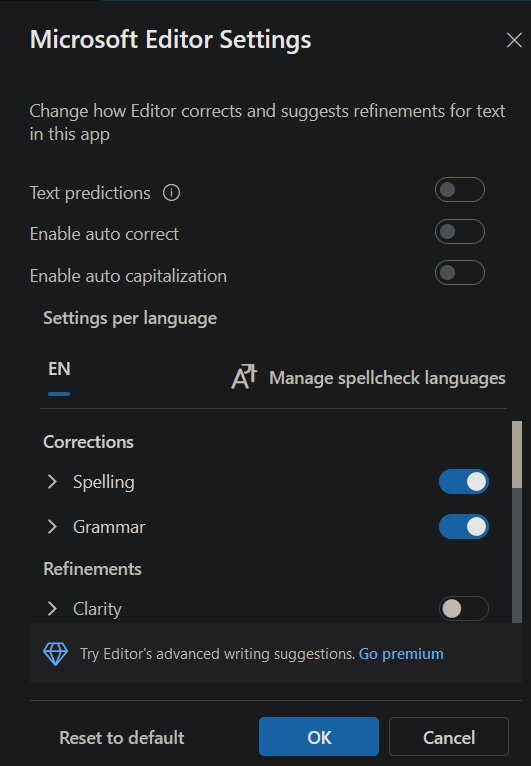
Task: Click the settings list scrollbar thumb
Action: pyautogui.click(x=517, y=454)
